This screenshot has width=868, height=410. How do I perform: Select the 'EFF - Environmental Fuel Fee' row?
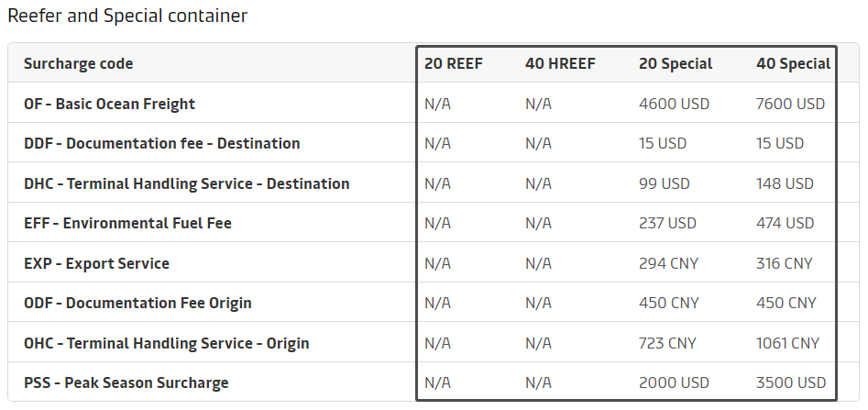[127, 224]
